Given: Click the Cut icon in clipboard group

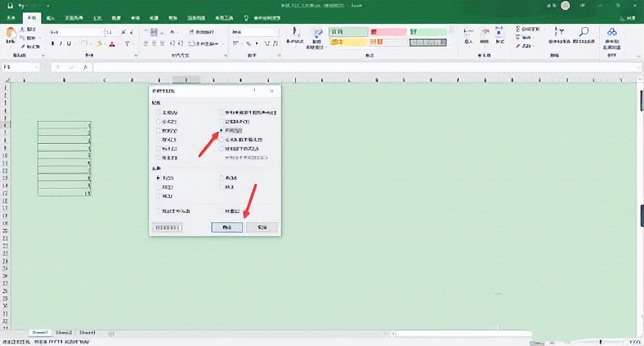Looking at the screenshot, I should pyautogui.click(x=23, y=30).
